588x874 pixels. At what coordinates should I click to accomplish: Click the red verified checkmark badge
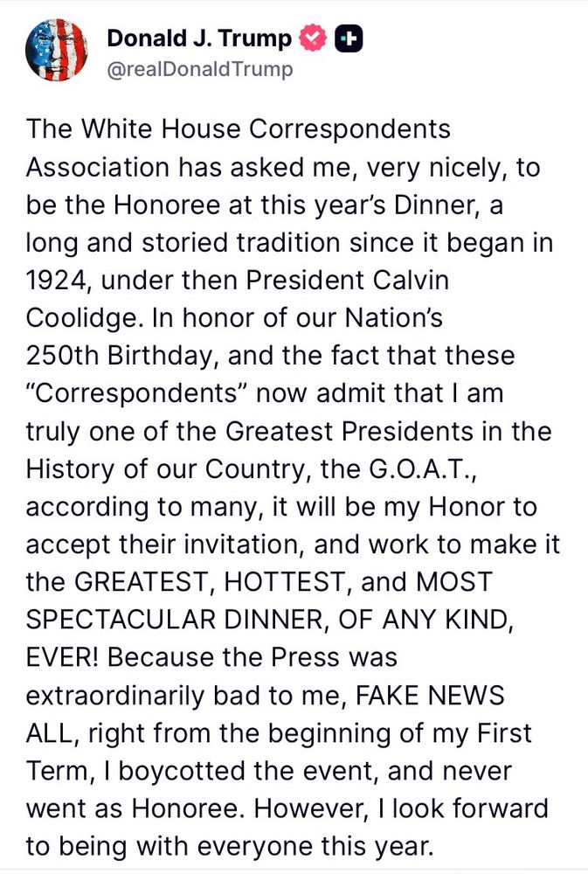pyautogui.click(x=313, y=38)
